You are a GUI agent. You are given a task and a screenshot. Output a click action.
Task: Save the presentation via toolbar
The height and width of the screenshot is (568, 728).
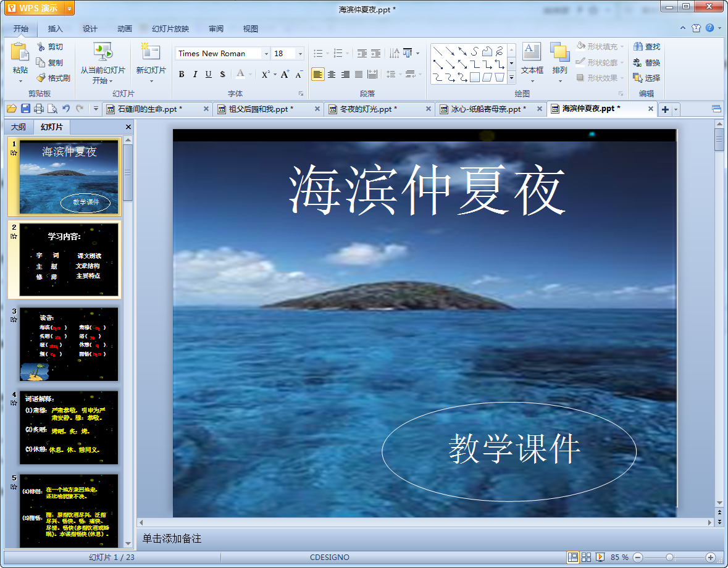(25, 109)
